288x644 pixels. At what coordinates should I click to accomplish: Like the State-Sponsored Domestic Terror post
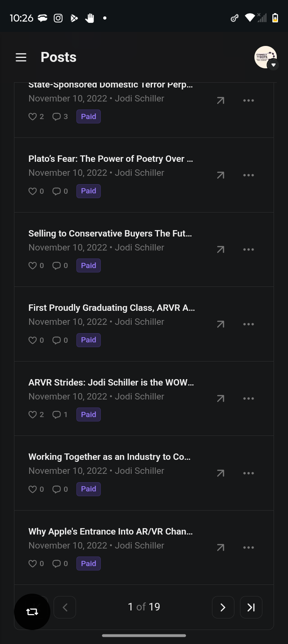[x=33, y=117]
